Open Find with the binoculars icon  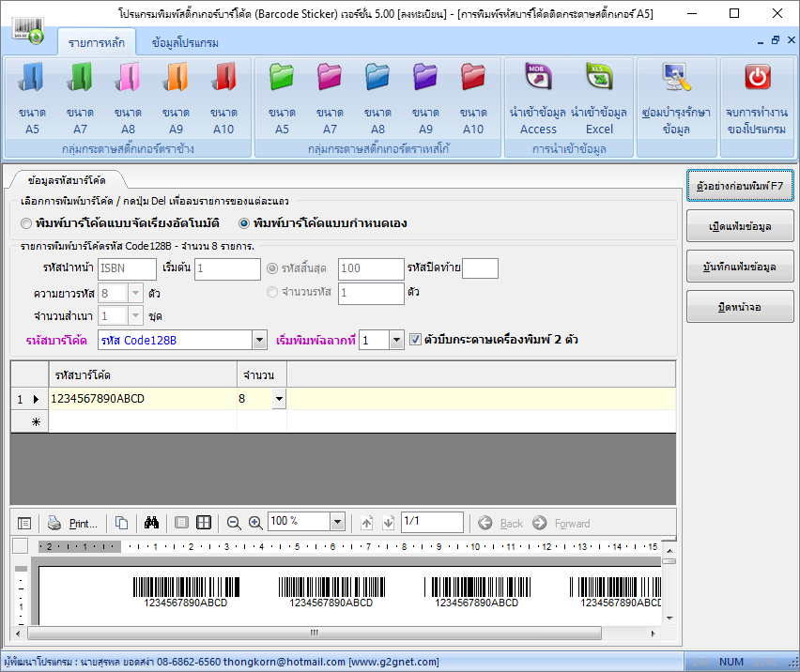pos(151,523)
